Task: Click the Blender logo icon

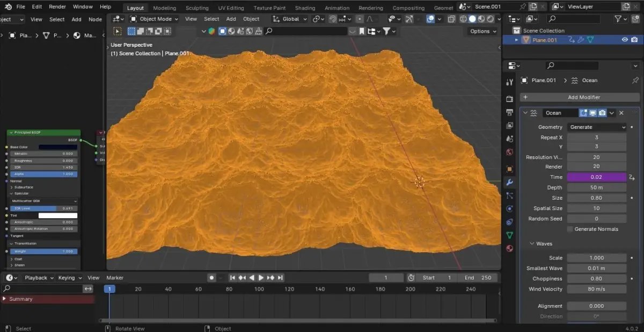Action: coord(8,6)
